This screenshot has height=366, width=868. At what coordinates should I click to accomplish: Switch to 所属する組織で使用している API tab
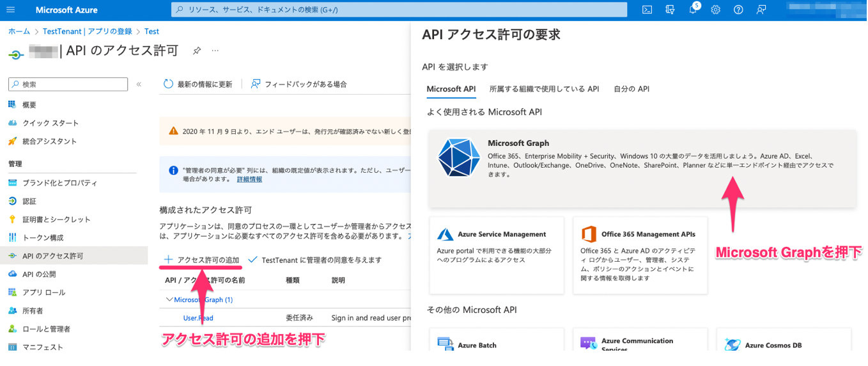tap(544, 89)
